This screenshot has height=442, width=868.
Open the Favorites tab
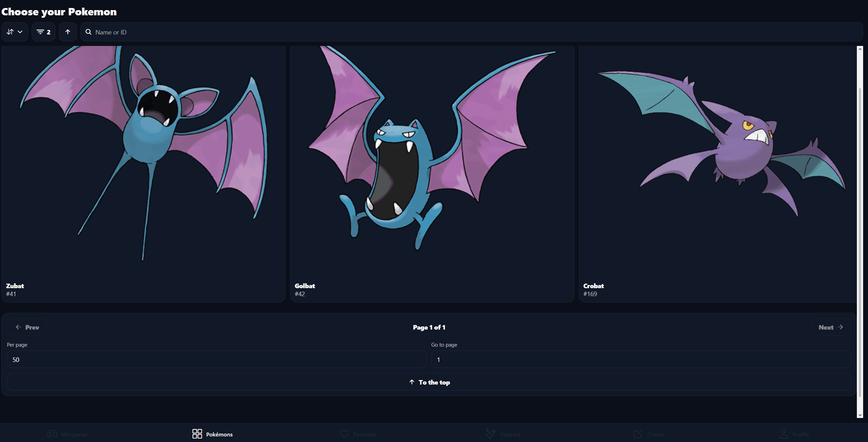[358, 434]
